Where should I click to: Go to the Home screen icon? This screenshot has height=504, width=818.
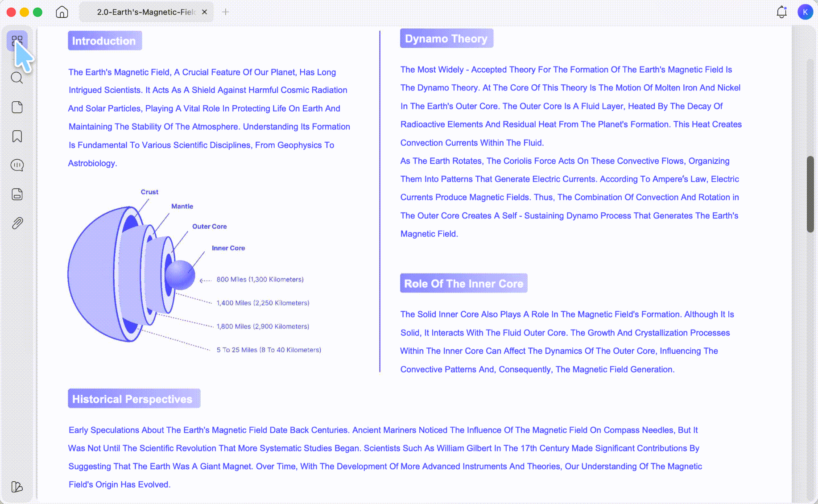tap(62, 12)
